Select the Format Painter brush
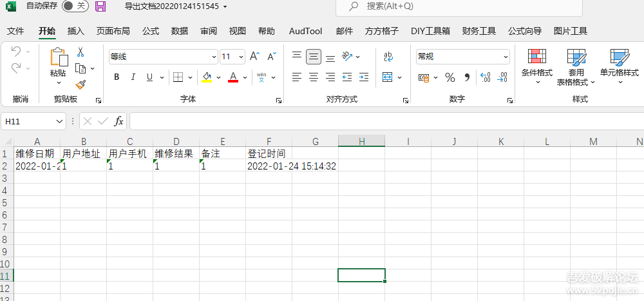The width and height of the screenshot is (644, 301). point(80,84)
